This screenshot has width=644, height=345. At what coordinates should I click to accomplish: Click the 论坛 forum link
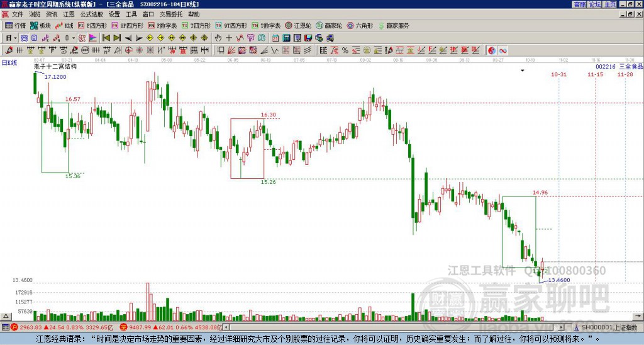(595, 4)
